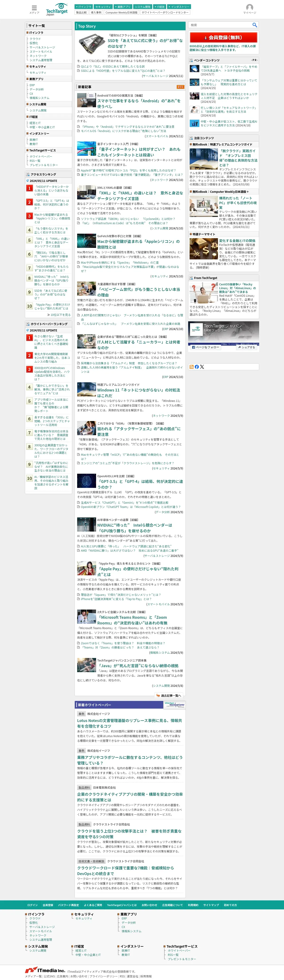Open the Windows 11 ネットにつながらない headline
Viewport: 284px width, 980px height.
click(x=138, y=393)
